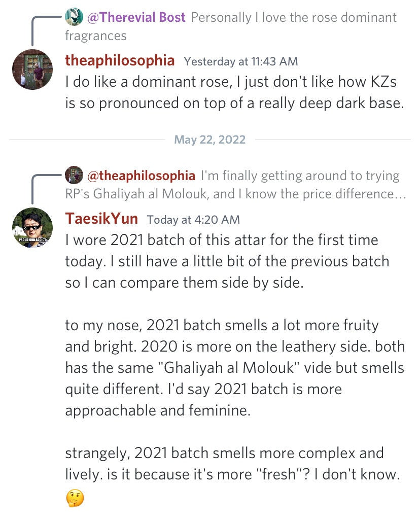This screenshot has height=519, width=420.
Task: Click the May 22, 2022 date divider
Action: click(209, 140)
